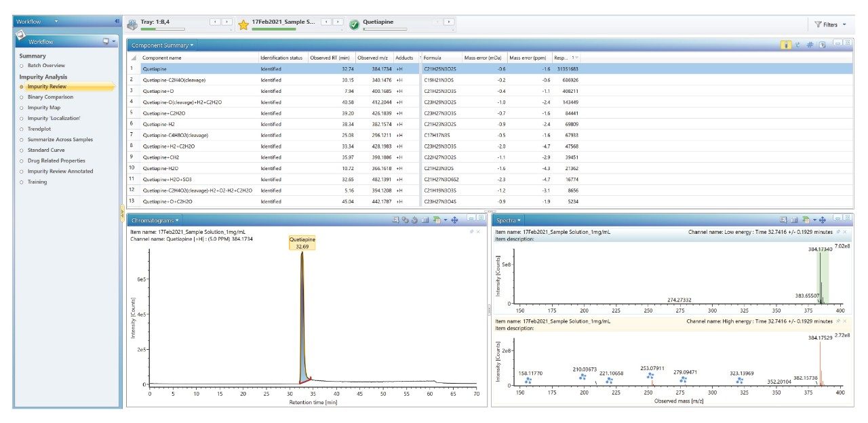Go to previous sample item arrow
The image size is (868, 423).
click(x=325, y=22)
